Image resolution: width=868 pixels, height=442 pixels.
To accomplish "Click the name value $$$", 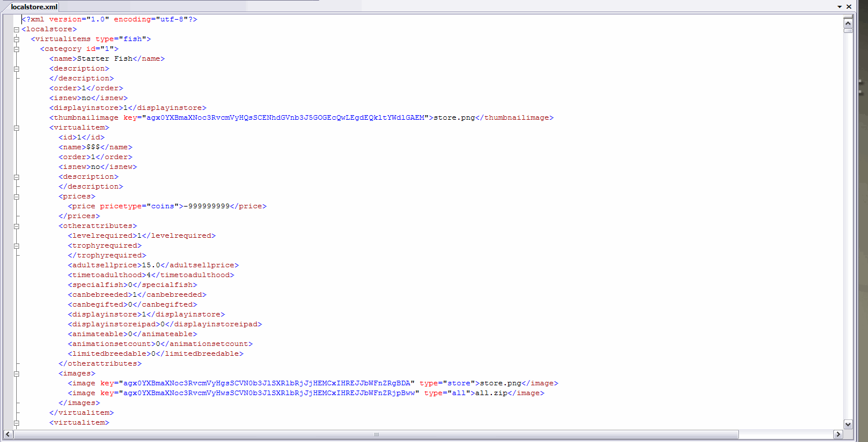I will pos(93,147).
